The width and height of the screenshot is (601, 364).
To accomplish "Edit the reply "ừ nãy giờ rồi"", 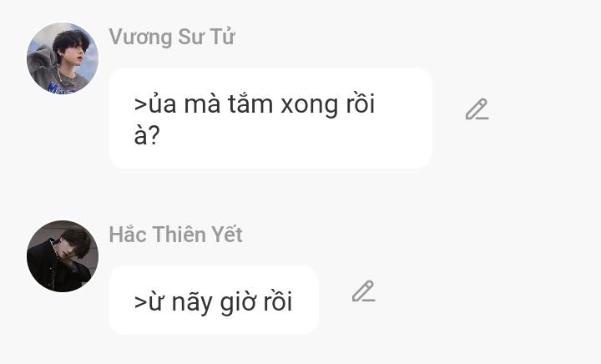I will tap(363, 291).
